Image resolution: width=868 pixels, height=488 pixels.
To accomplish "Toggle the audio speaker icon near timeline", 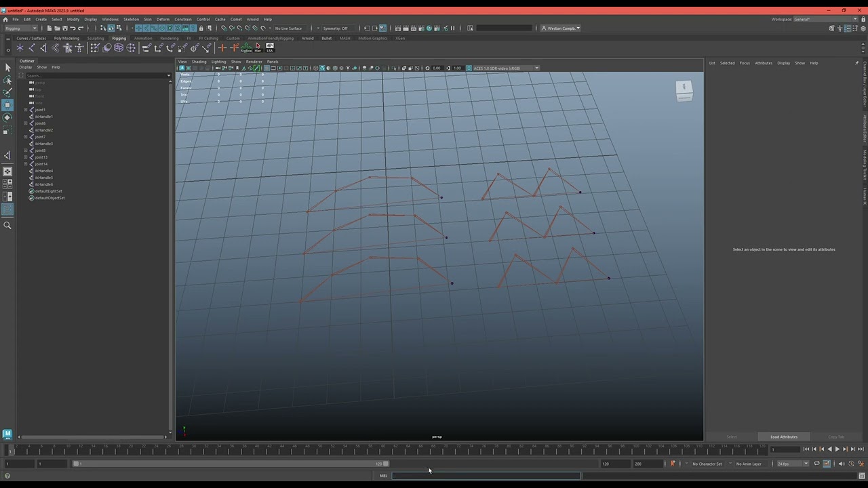I will click(x=842, y=464).
